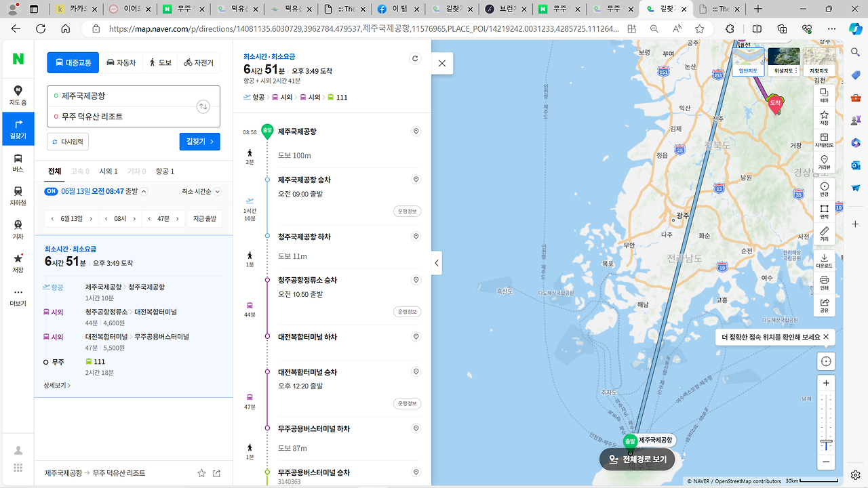Collapse the side panel with arrow handle
The height and width of the screenshot is (488, 868).
click(x=437, y=263)
